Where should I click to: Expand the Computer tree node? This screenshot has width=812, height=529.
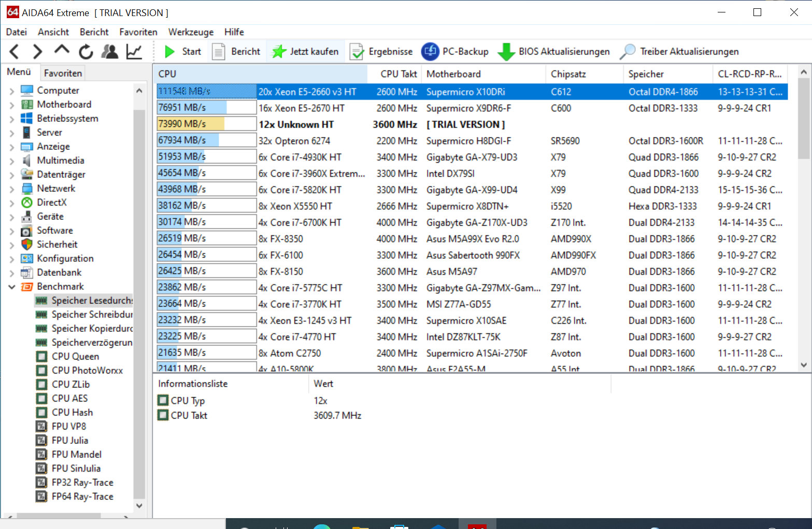[12, 91]
